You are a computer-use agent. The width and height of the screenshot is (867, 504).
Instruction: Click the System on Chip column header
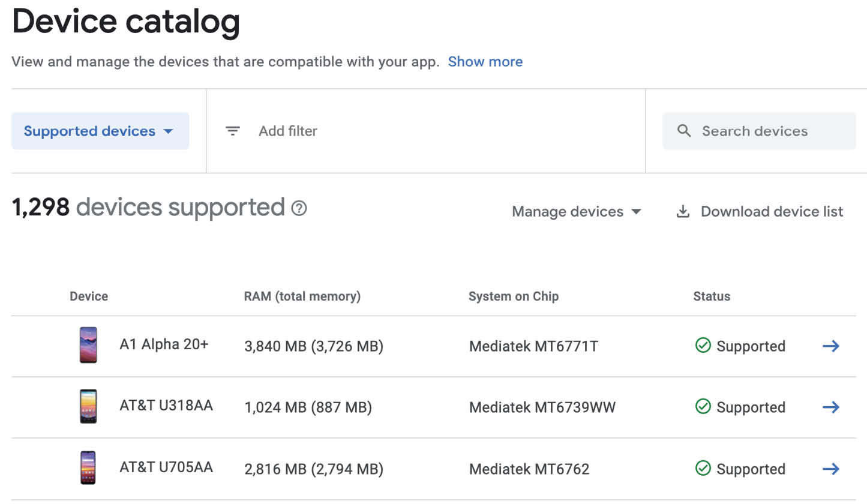514,296
